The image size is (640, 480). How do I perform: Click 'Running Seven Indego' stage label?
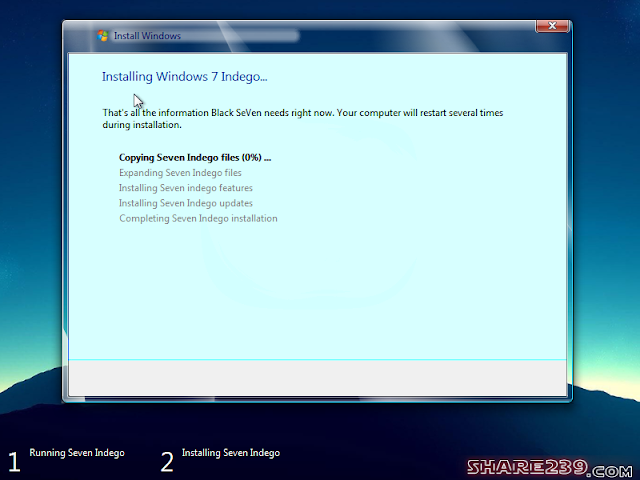pyautogui.click(x=77, y=453)
